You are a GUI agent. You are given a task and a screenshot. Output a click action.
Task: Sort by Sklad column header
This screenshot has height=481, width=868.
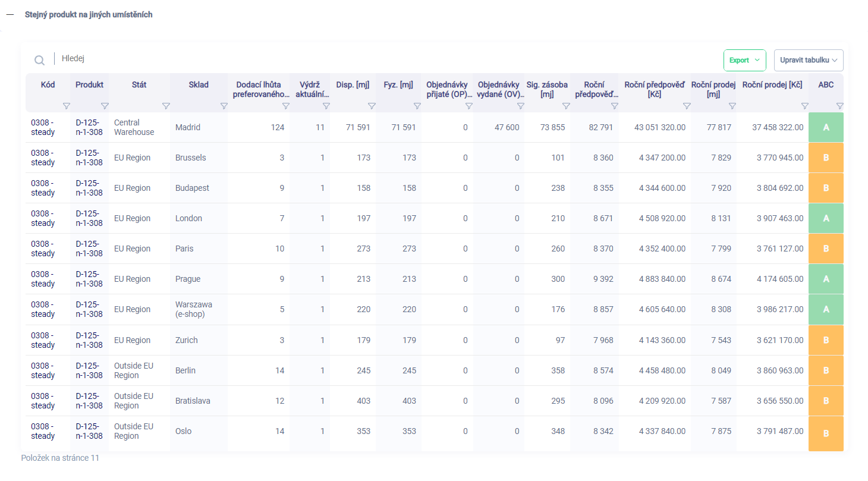point(199,85)
